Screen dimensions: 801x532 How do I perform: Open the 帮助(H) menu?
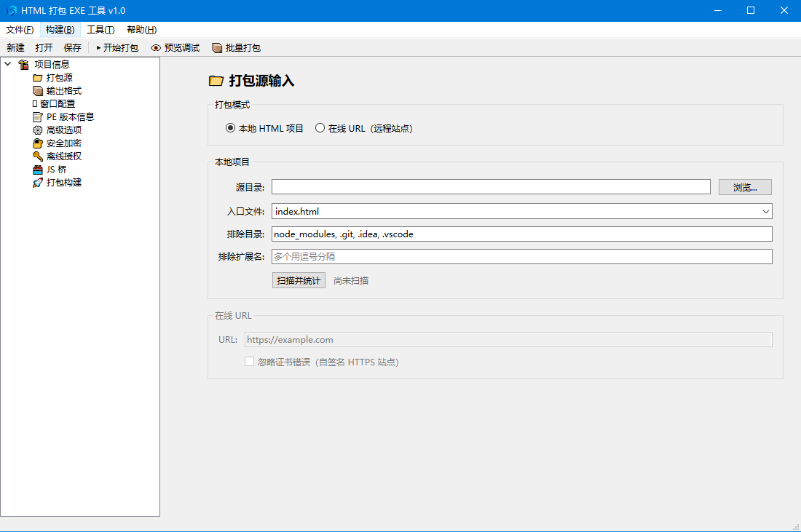[x=141, y=30]
